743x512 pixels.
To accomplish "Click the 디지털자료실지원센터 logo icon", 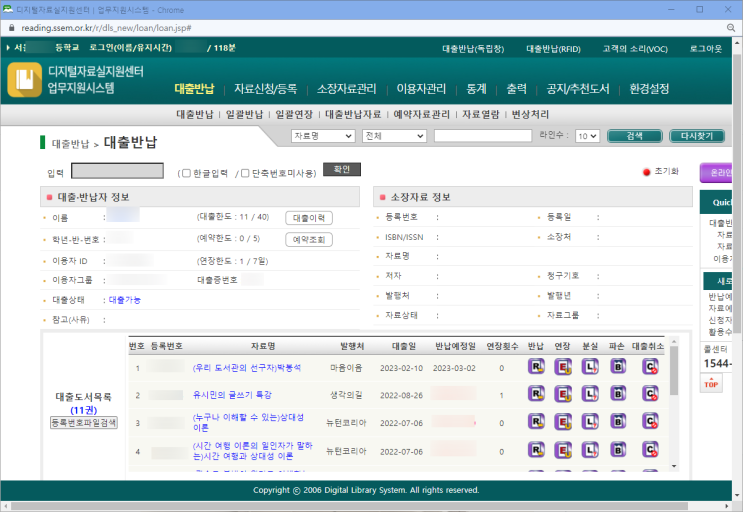I will coord(24,81).
